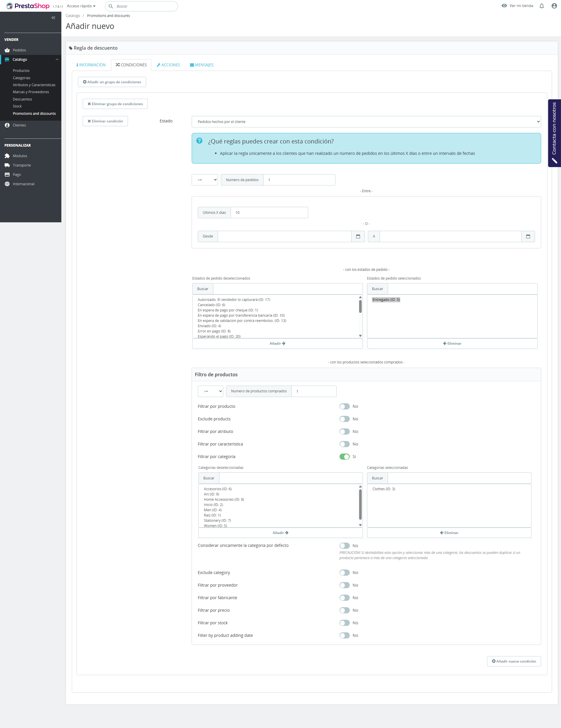Click Eliminar grupo de condiciones button
This screenshot has height=728, width=561.
coord(115,104)
